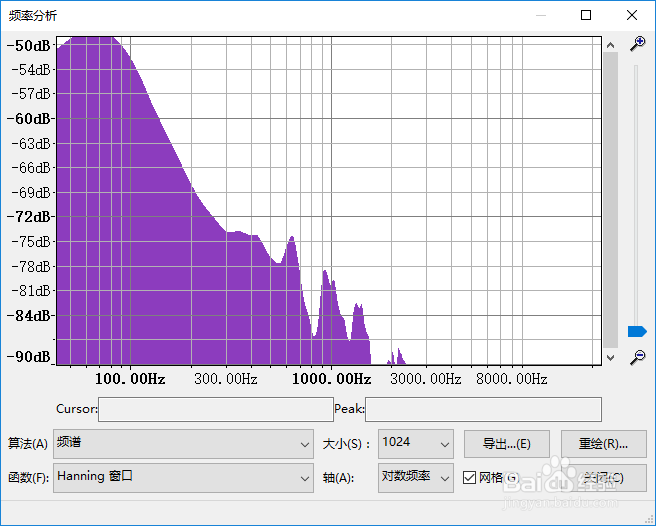Maximize the 频率分析 window
This screenshot has width=656, height=526.
pyautogui.click(x=586, y=15)
